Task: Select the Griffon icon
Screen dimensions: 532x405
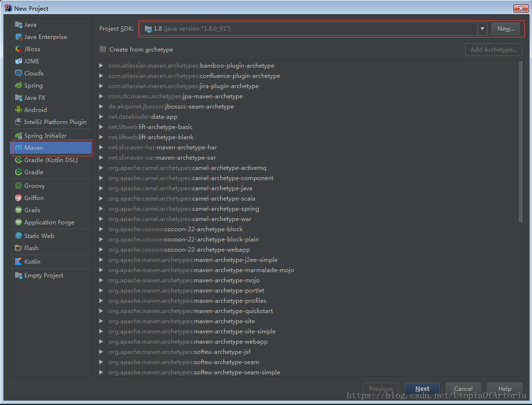Action: pos(18,198)
